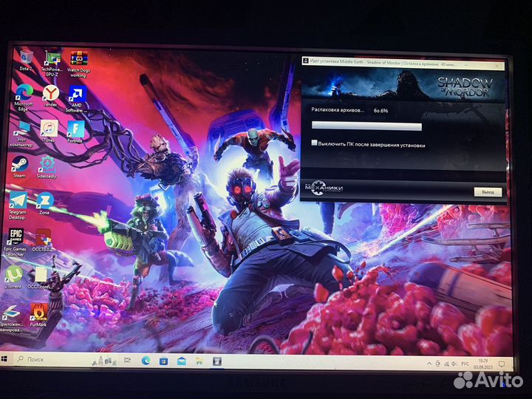Viewport: 532px width, 399px height.
Task: Open TechPowerUp GPU-Z shortcut
Action: (52, 58)
